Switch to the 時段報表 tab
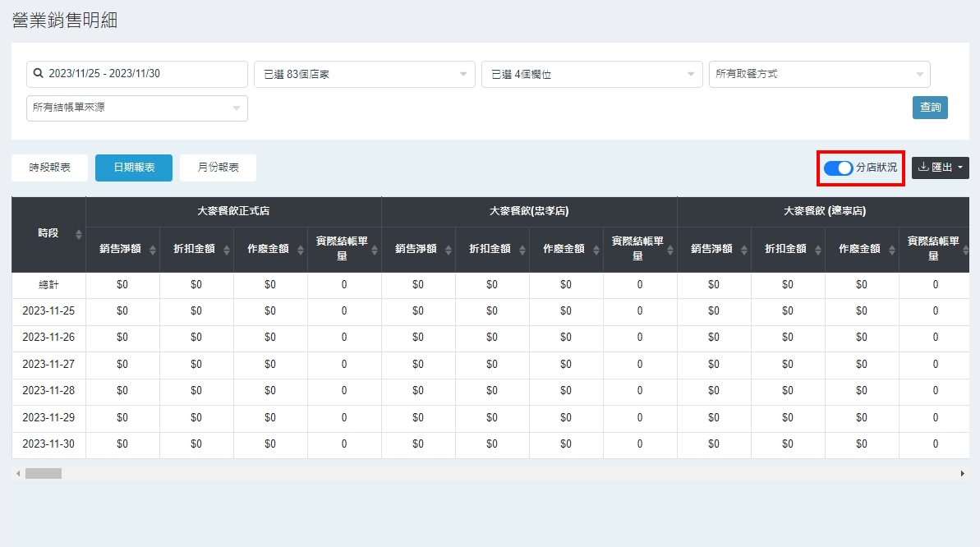Viewport: 980px width, 547px height. tap(49, 168)
